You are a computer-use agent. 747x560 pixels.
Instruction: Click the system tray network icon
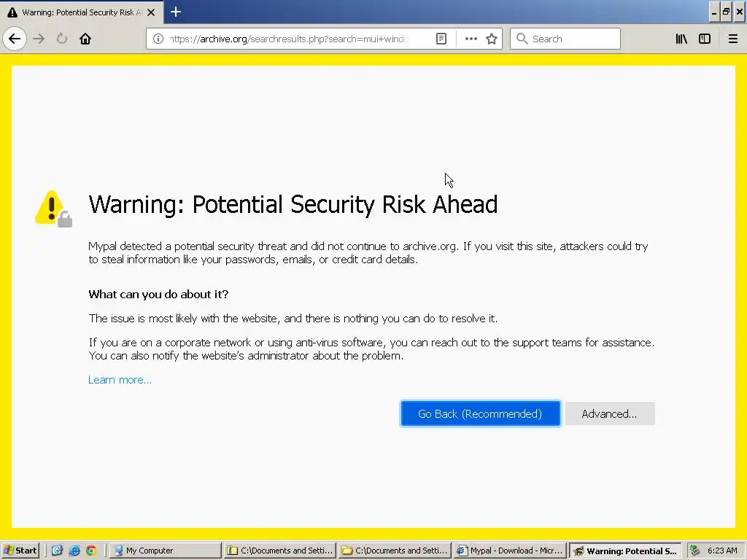(x=694, y=551)
